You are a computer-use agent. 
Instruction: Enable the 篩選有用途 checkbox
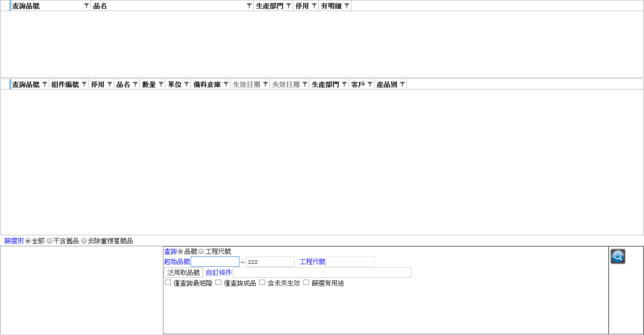point(306,282)
